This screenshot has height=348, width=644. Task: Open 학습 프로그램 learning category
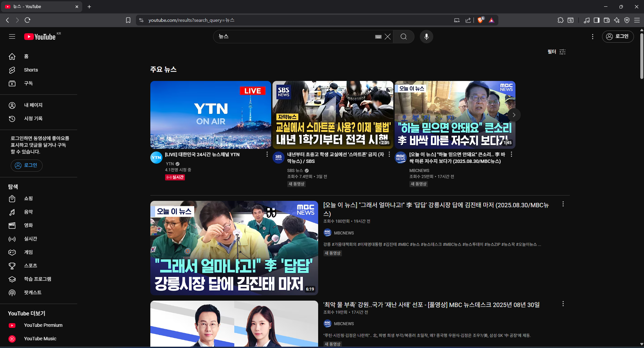click(39, 279)
